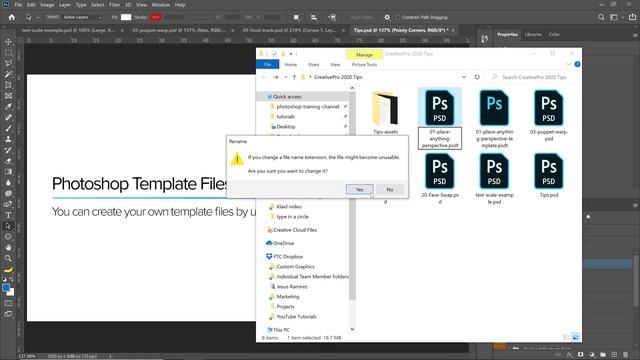Select the Ellipse shape tool

pos(8,237)
